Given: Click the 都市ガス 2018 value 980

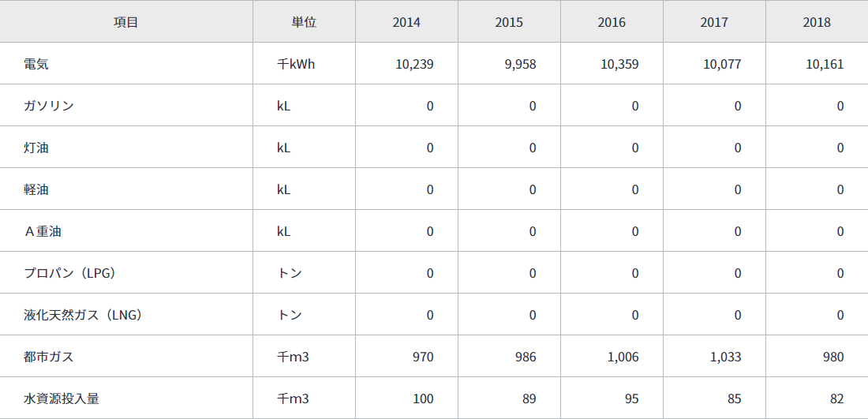Looking at the screenshot, I should (834, 357).
